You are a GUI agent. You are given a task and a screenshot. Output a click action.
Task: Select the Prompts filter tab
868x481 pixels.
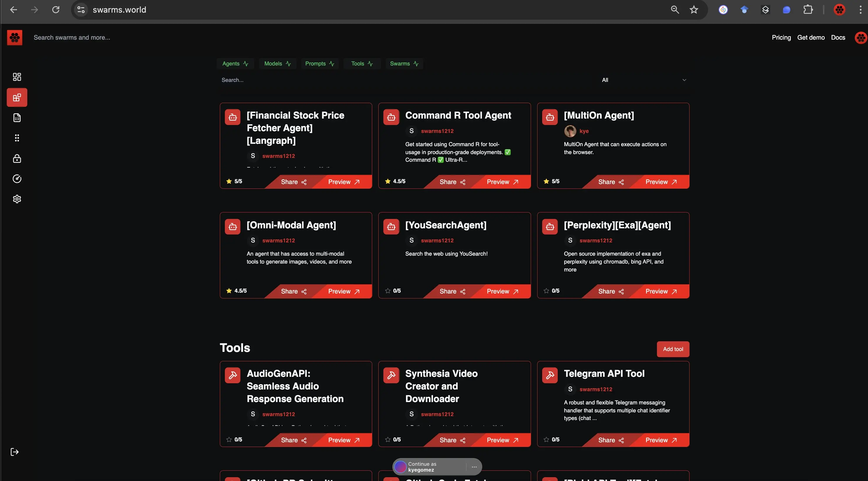319,64
